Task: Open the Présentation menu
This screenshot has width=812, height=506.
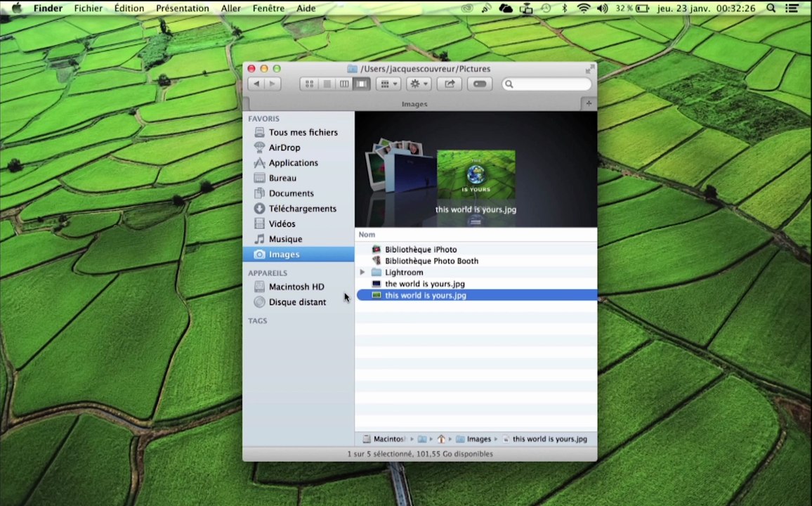Action: [x=183, y=8]
